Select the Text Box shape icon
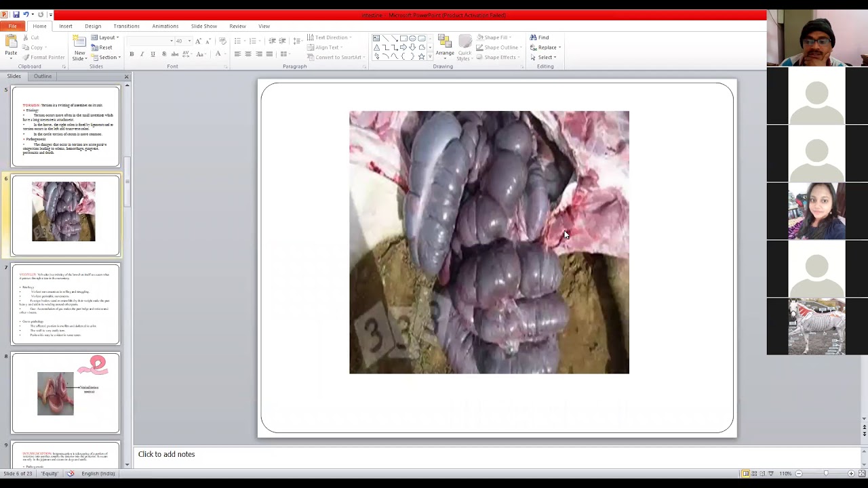 tap(376, 38)
